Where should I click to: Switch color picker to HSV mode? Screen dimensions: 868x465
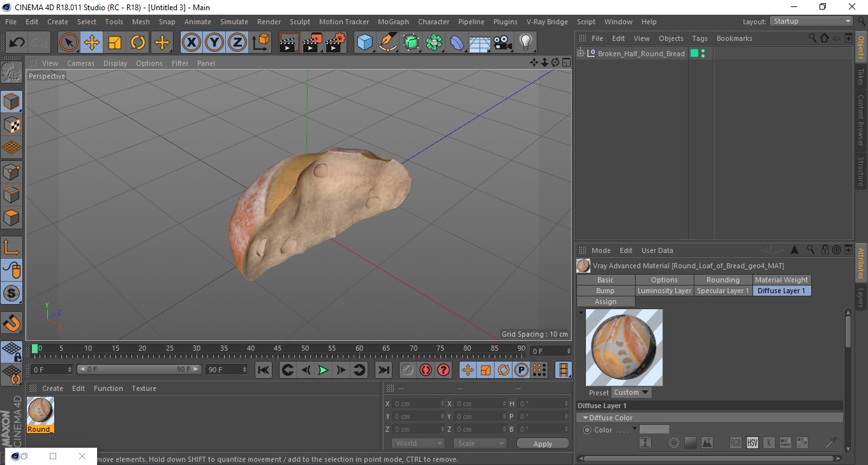(x=752, y=443)
